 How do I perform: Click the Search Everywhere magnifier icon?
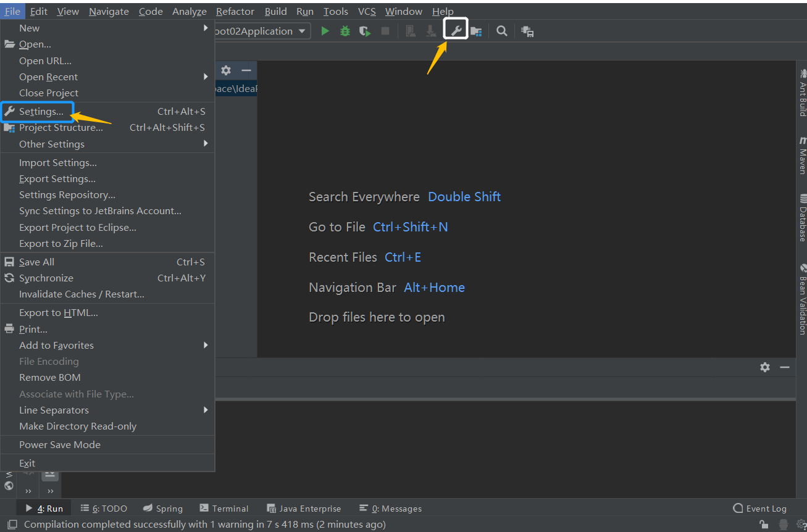502,31
